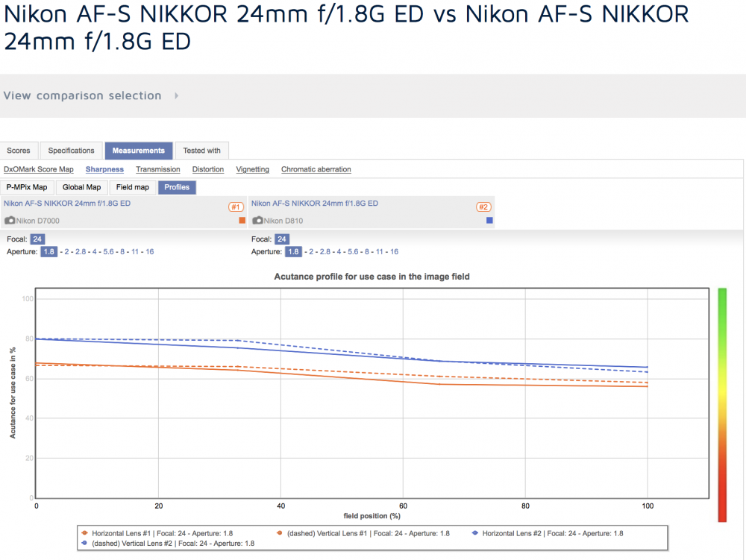Switch to the P-MPix Map view

[x=27, y=187]
